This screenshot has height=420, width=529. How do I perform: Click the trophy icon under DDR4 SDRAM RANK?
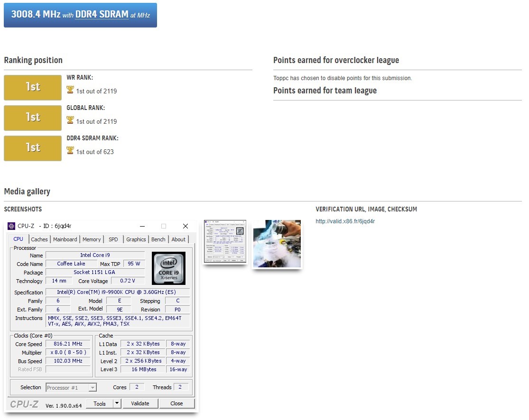(70, 150)
